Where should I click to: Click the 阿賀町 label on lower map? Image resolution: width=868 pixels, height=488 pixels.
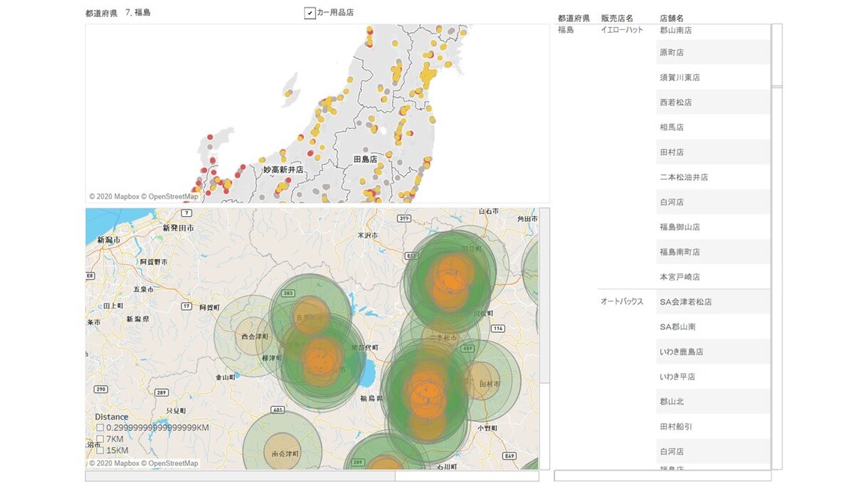210,307
